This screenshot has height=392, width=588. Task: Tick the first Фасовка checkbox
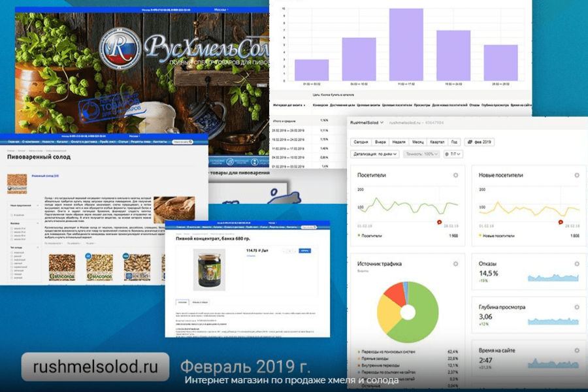click(12, 229)
